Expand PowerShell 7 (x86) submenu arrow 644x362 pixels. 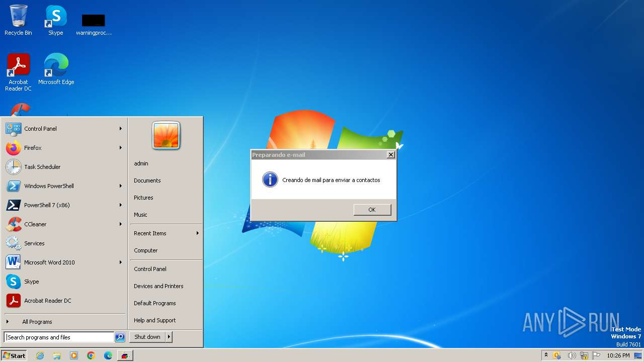pyautogui.click(x=121, y=205)
